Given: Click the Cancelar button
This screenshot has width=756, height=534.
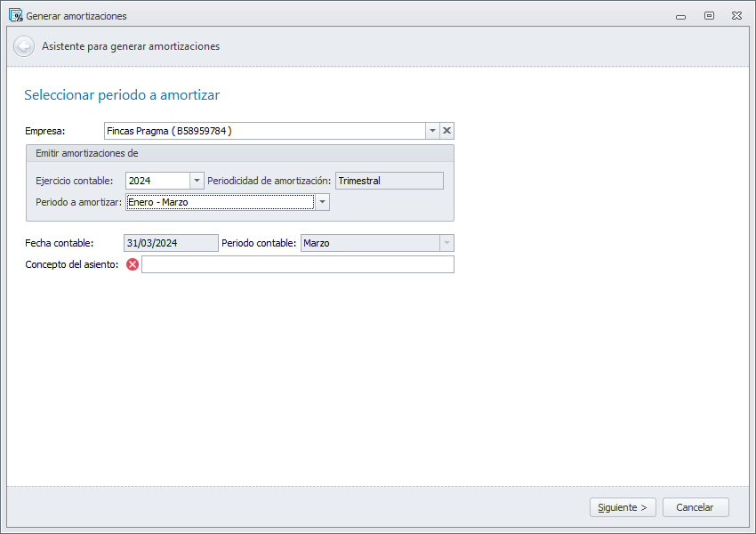Looking at the screenshot, I should click(x=696, y=507).
